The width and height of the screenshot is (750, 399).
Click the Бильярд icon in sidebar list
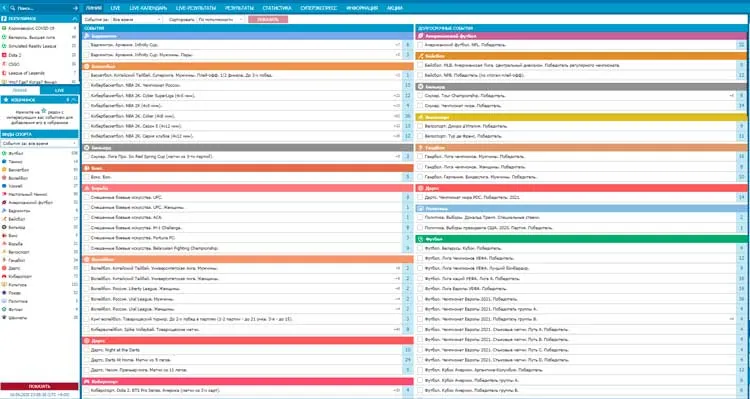[x=4, y=227]
